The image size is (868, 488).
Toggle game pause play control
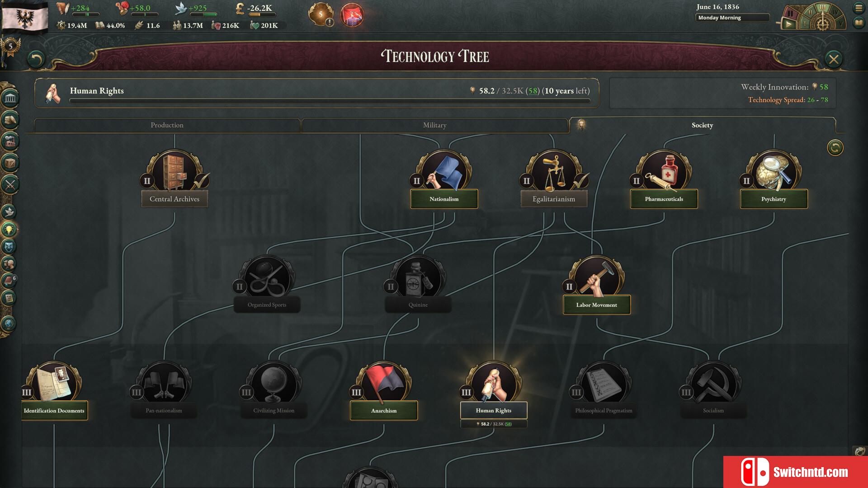pyautogui.click(x=789, y=24)
